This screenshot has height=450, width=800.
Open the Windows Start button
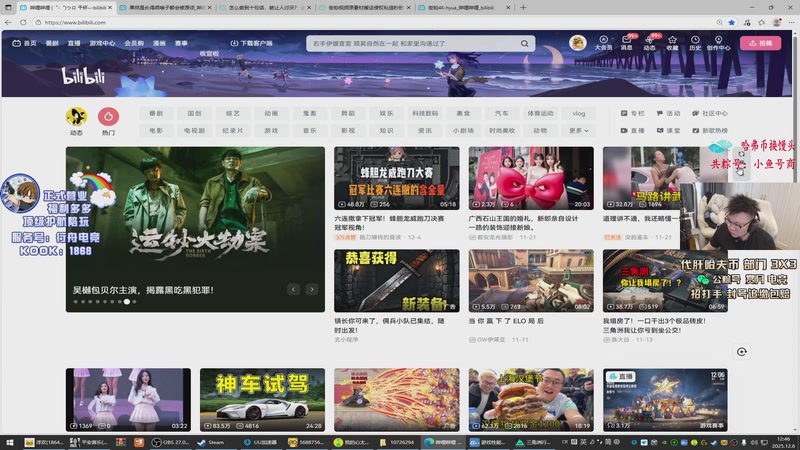(9, 442)
